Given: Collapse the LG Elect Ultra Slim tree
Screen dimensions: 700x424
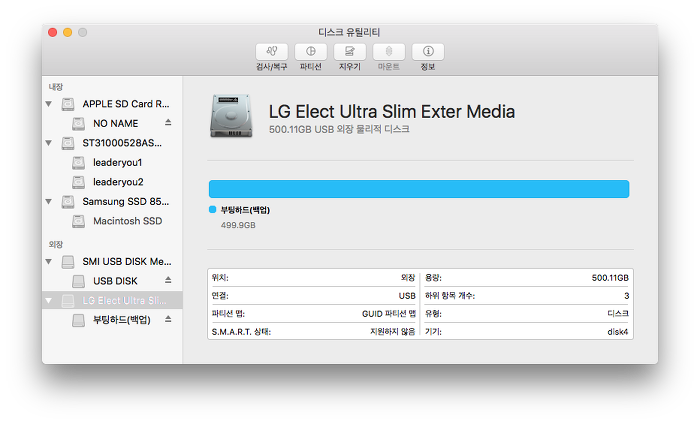Looking at the screenshot, I should (x=49, y=301).
